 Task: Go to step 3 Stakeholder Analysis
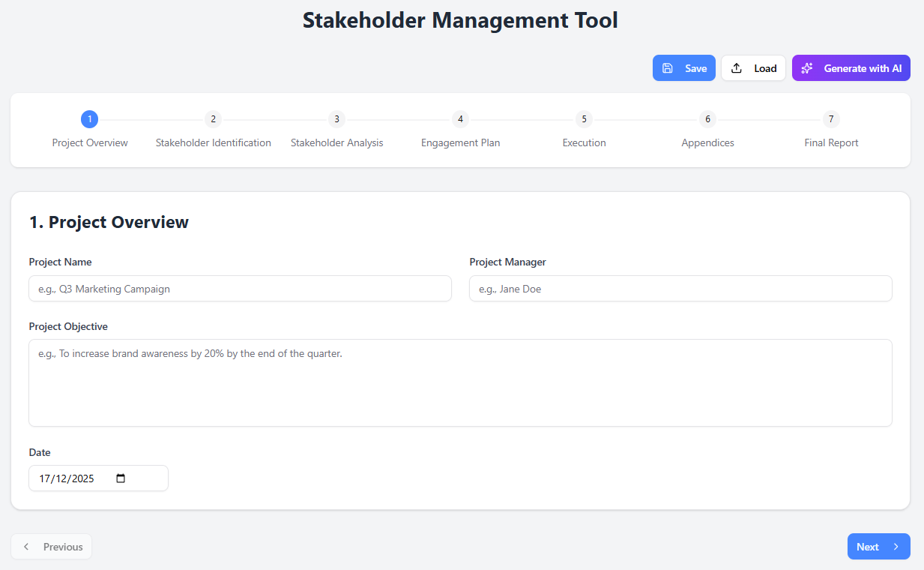point(337,119)
